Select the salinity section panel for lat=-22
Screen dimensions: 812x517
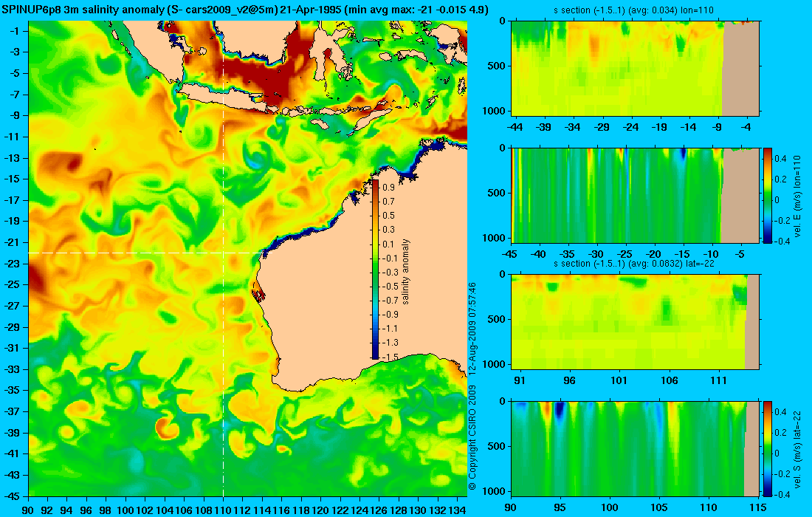[636, 322]
